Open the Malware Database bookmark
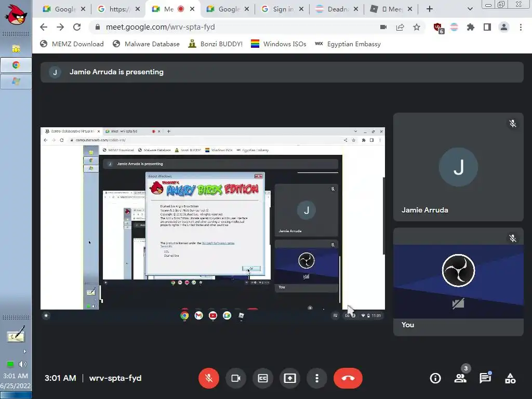 (146, 44)
